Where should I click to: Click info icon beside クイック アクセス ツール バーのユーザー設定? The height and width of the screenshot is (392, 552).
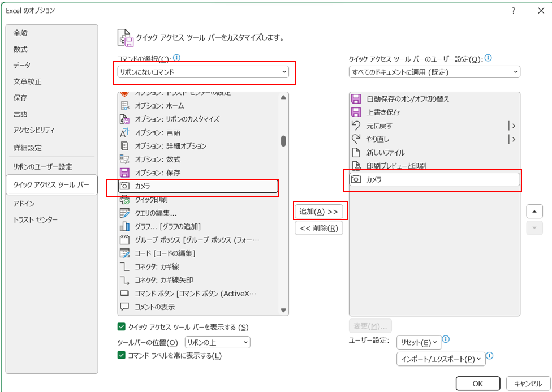coord(488,58)
